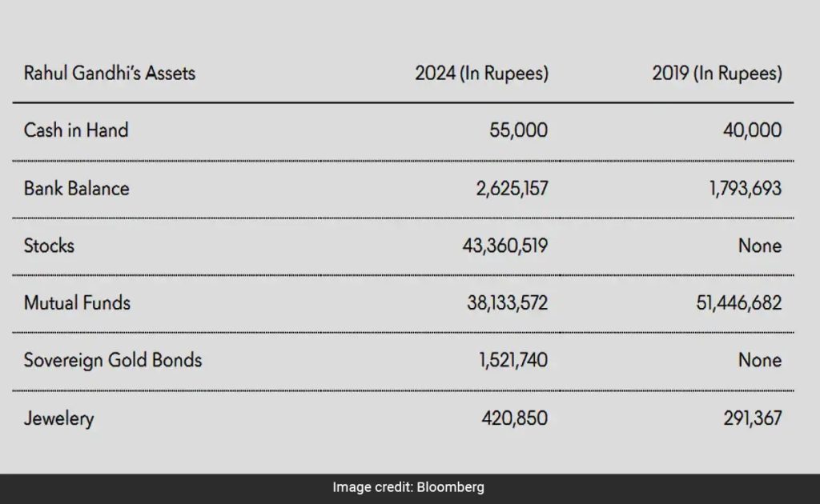Select the 'Cash in Hand' row label

(76, 130)
